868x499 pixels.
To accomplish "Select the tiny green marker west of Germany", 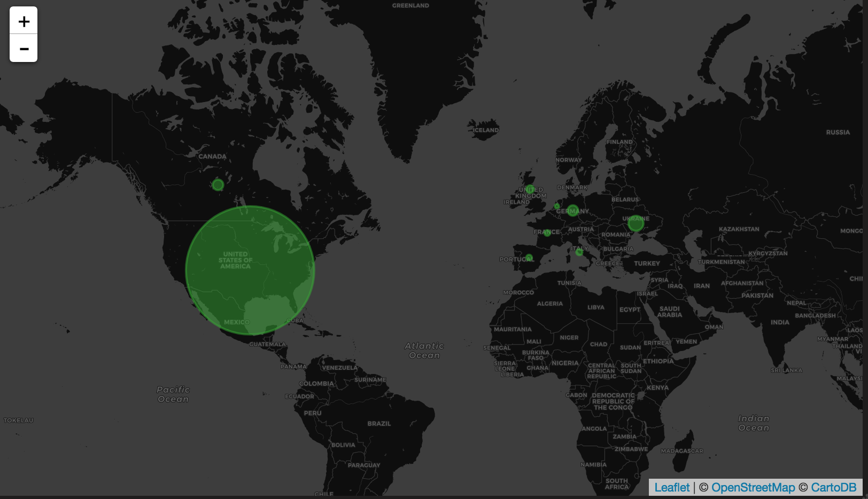I will [x=557, y=206].
